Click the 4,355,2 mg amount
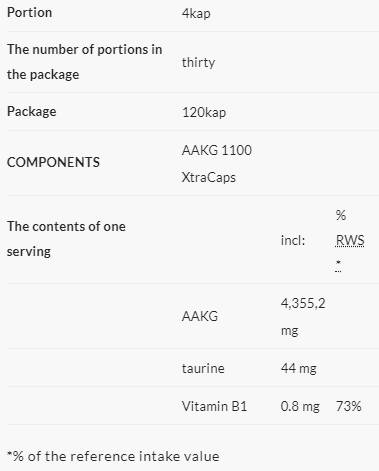 303,317
